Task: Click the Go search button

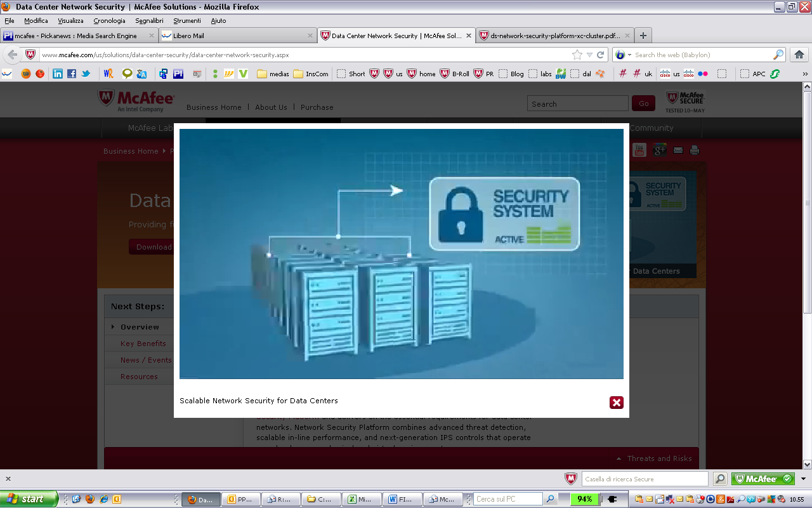Action: coord(643,103)
